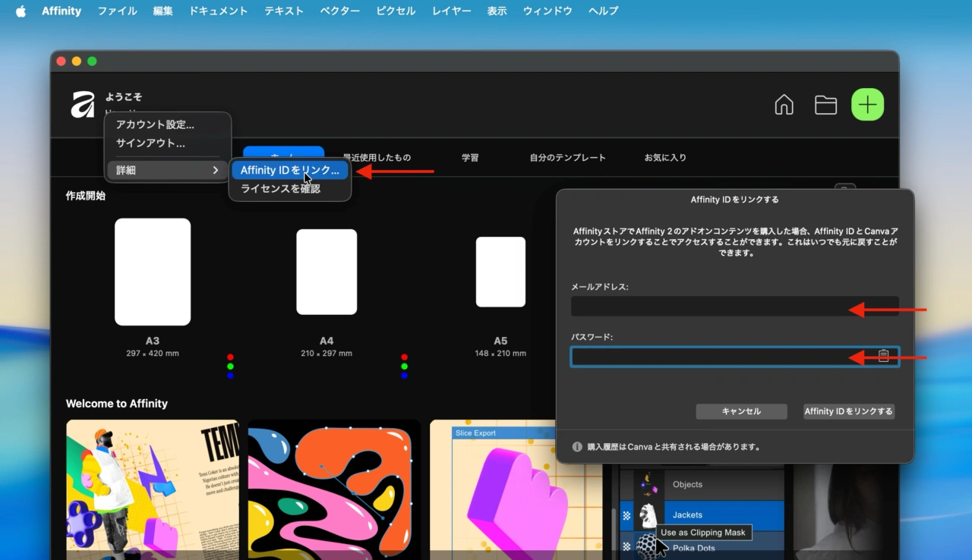The image size is (972, 560).
Task: Choose Affinity IDをリンク from the submenu
Action: (289, 170)
